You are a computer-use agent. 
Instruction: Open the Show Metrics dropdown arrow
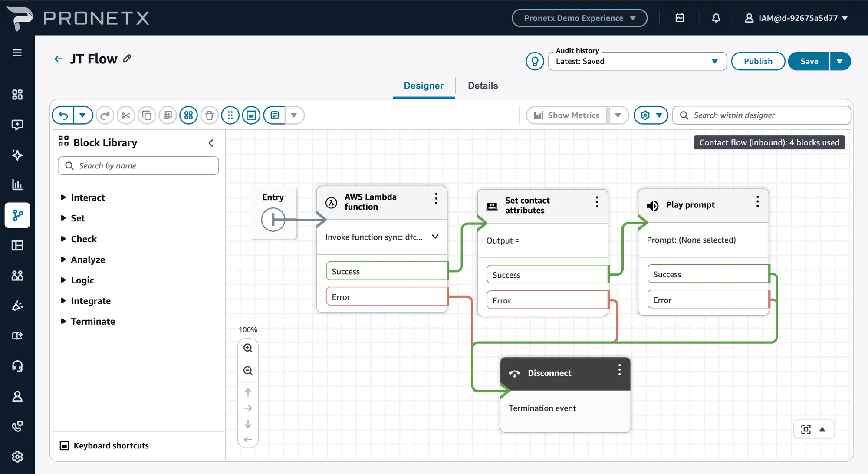pos(618,115)
